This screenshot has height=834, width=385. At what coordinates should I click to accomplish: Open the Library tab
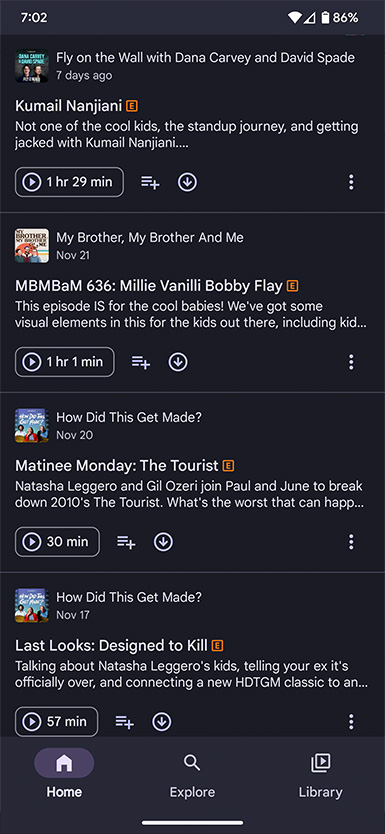pos(320,777)
